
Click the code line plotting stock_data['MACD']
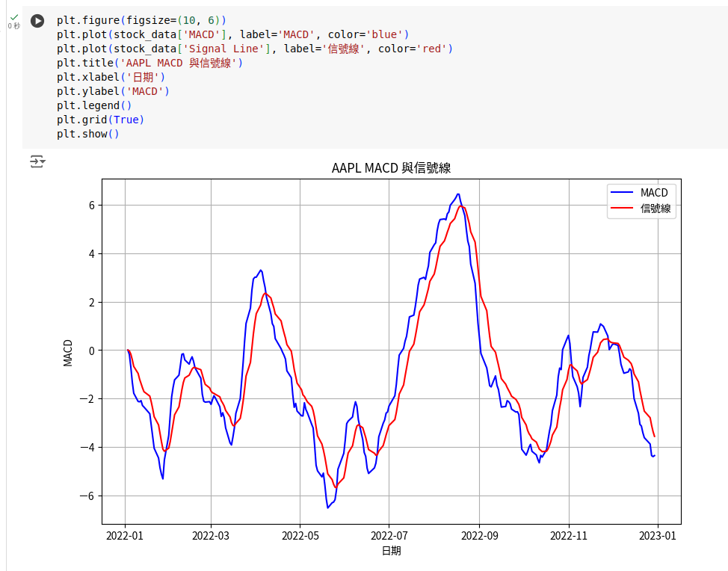(x=232, y=34)
